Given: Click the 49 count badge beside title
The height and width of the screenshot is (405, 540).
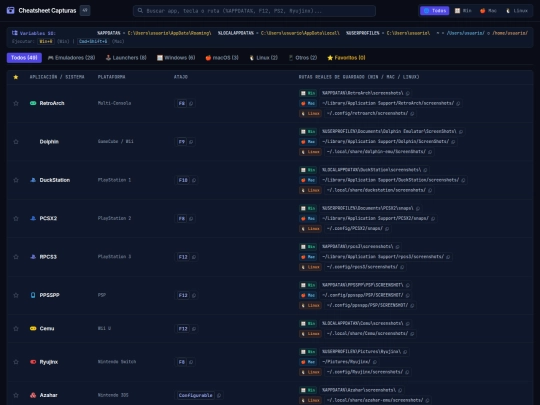Looking at the screenshot, I should pyautogui.click(x=85, y=10).
